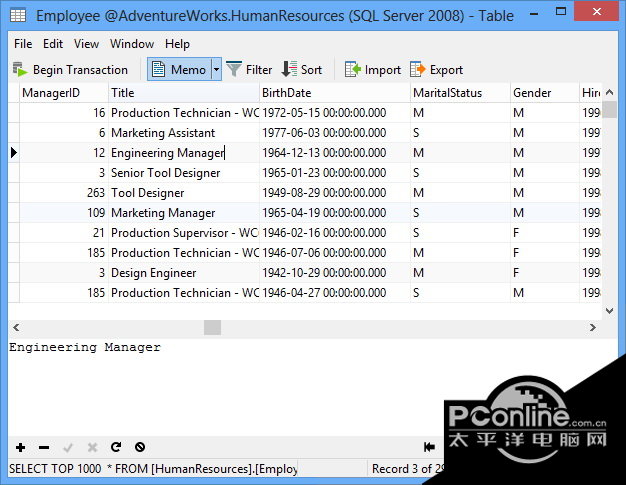Delete record with the minus icon

44,447
